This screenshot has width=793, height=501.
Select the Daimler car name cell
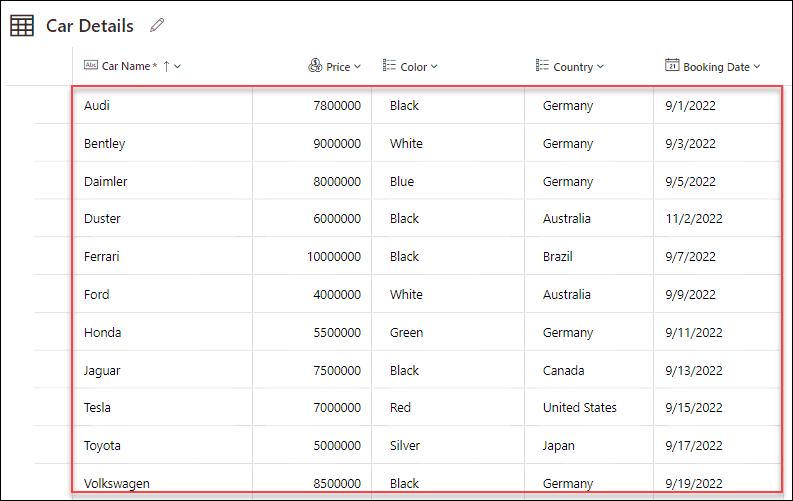[162, 181]
